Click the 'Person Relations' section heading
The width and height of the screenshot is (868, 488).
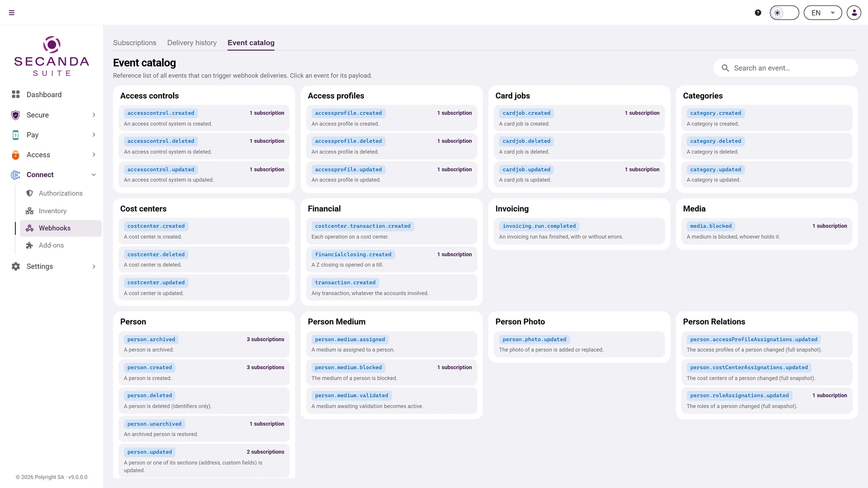coord(714,322)
